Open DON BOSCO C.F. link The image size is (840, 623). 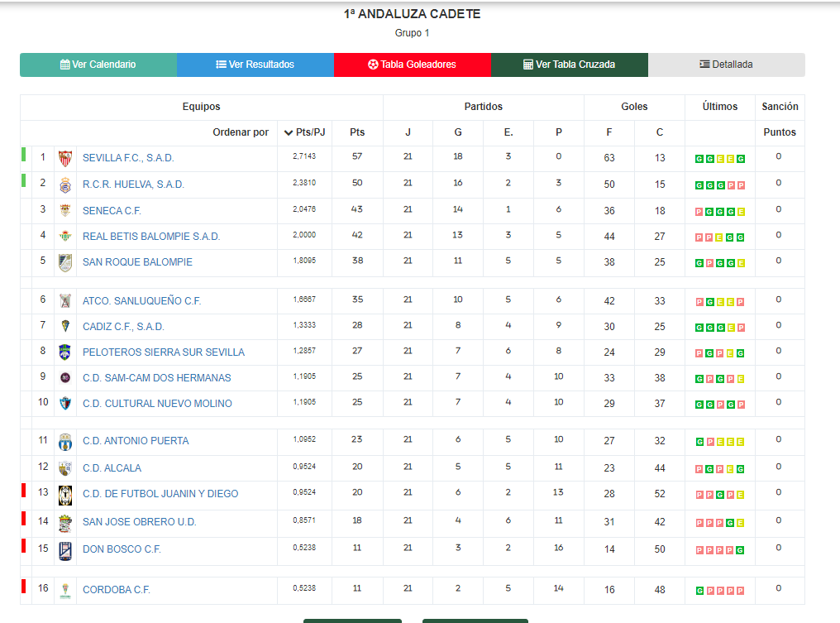tap(122, 549)
